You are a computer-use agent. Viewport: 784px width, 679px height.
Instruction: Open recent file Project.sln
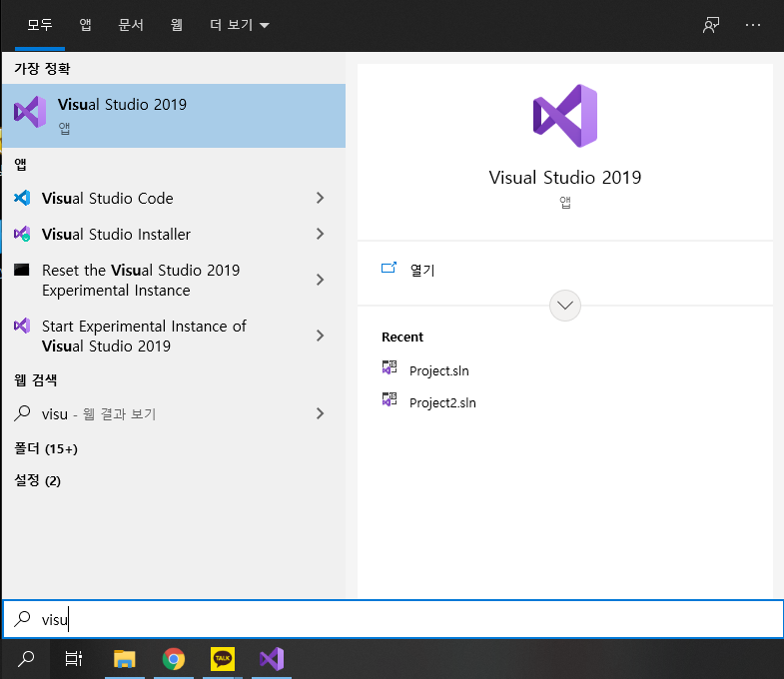click(439, 371)
